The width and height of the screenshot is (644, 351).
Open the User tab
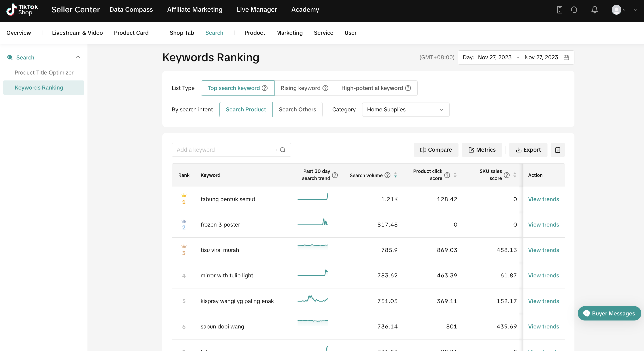click(350, 33)
